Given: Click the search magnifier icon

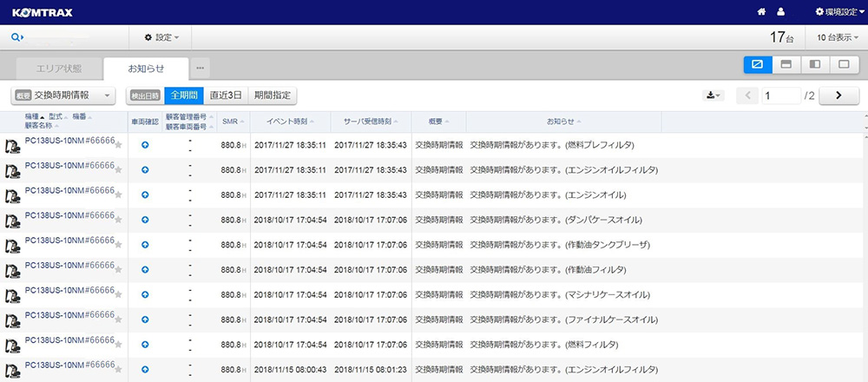Looking at the screenshot, I should click(16, 38).
